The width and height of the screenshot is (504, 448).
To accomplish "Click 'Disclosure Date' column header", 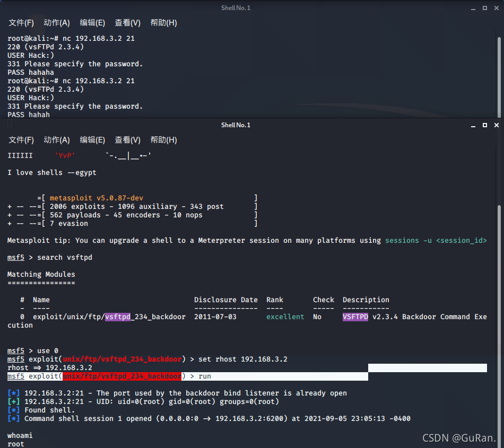I will (225, 300).
